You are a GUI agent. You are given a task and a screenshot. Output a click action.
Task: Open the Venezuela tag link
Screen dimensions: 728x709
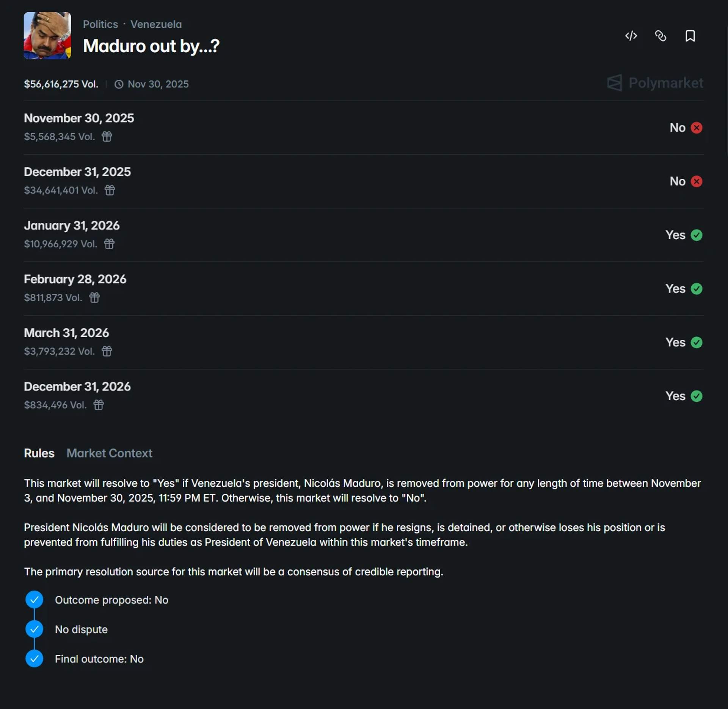point(156,24)
